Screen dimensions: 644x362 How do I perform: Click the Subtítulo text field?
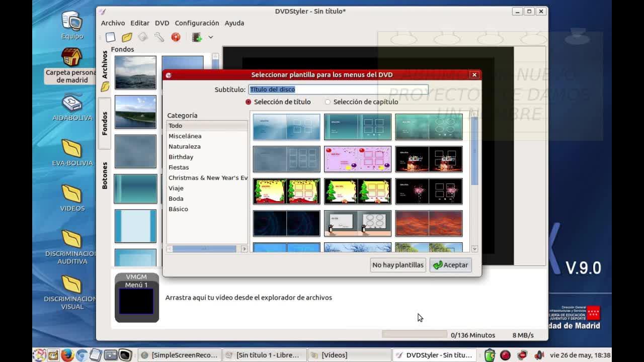tap(338, 89)
